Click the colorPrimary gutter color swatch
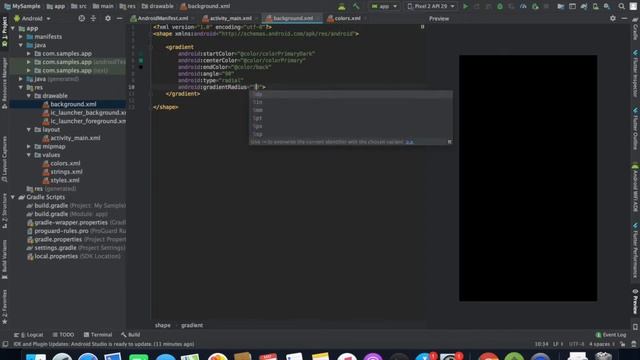The height and width of the screenshot is (360, 640). tap(141, 60)
